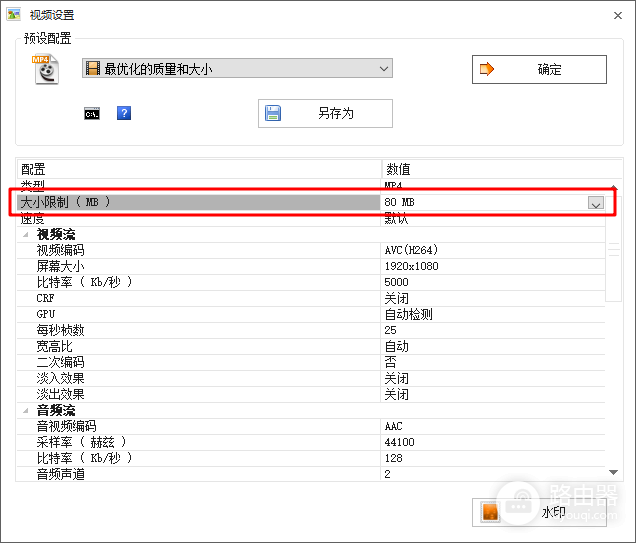The width and height of the screenshot is (636, 543).
Task: Click the 水印 button
Action: (x=539, y=512)
